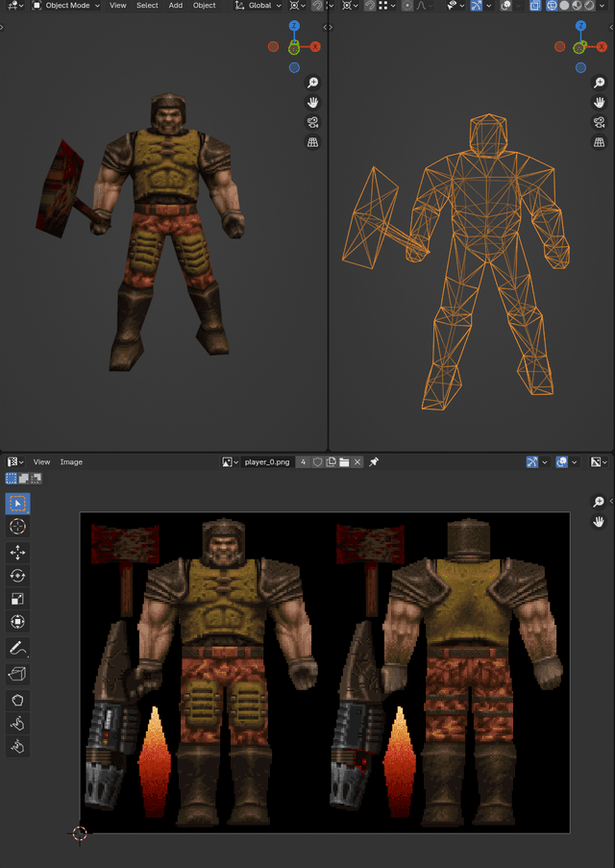Switch to perspective/orthographic grid in left viewport
Screen dimensions: 615x868
coord(312,142)
